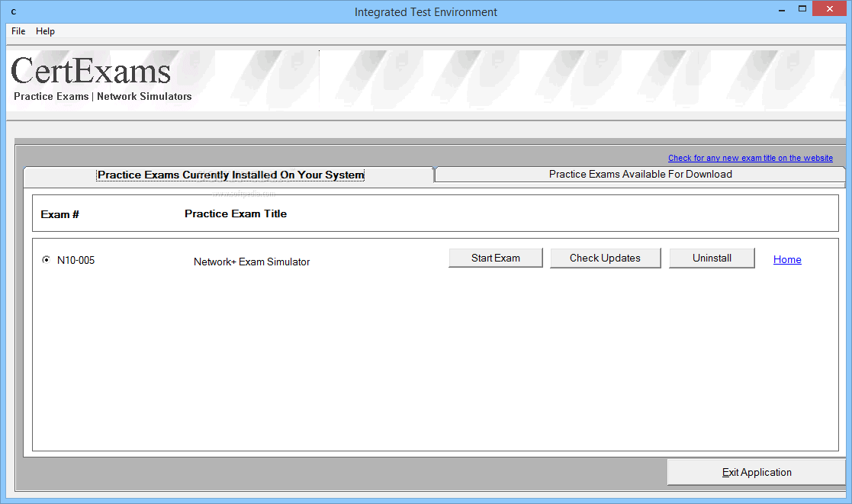
Task: Click Check for any new exam title link
Action: pos(751,158)
